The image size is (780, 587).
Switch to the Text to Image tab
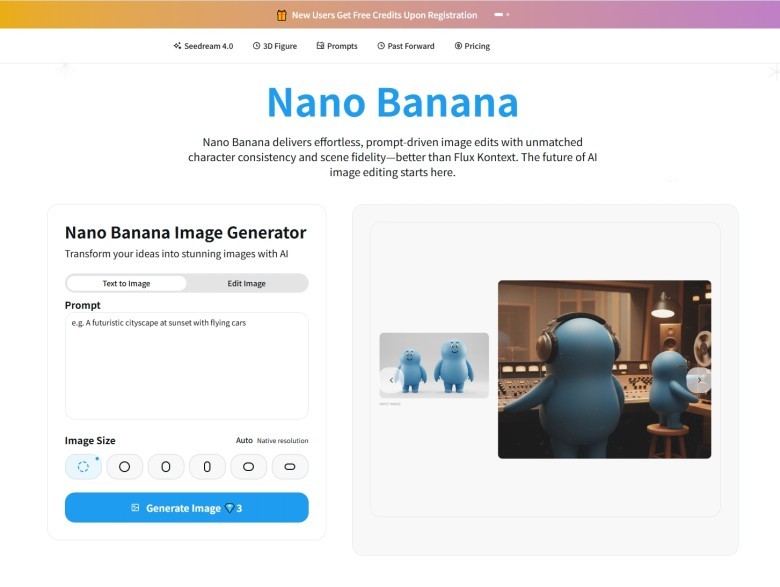coord(126,283)
